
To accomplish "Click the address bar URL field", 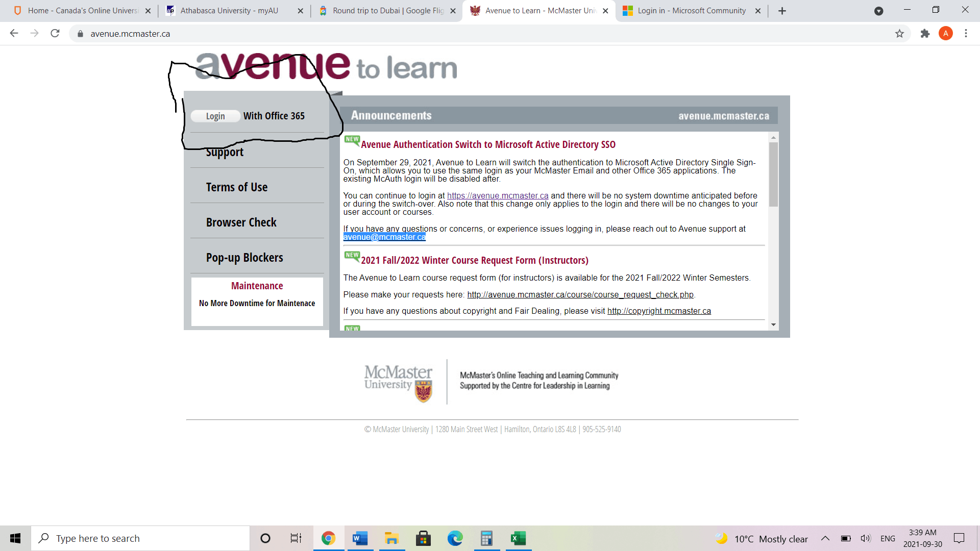I will pos(459,34).
